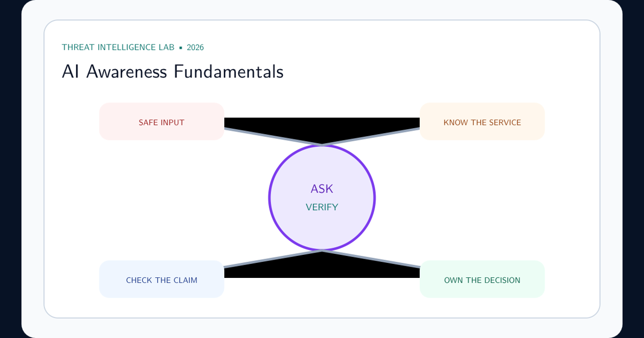This screenshot has height=338, width=644.
Task: Select the VERIFY label in the circle
Action: [322, 207]
